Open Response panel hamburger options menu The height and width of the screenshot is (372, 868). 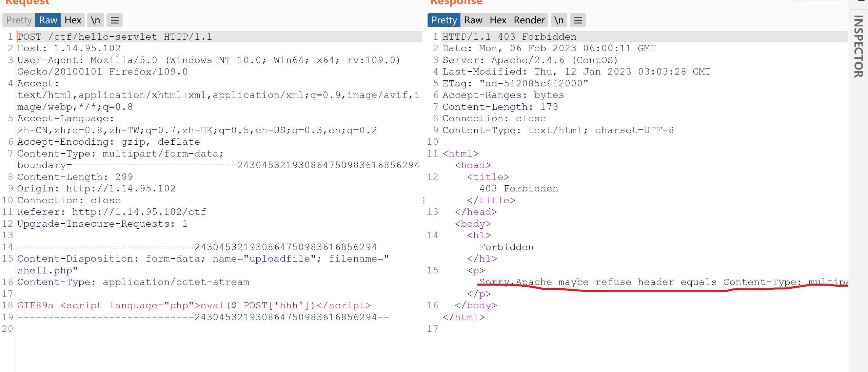(578, 20)
